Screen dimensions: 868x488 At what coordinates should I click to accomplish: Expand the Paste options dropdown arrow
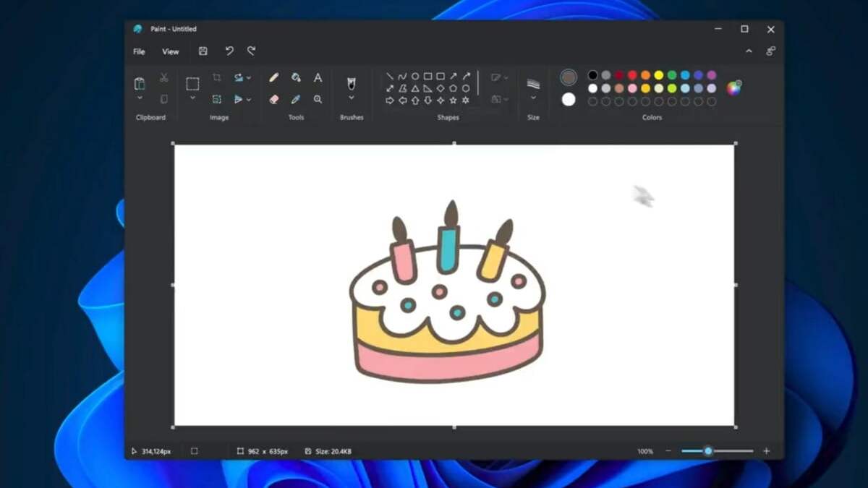[x=140, y=98]
